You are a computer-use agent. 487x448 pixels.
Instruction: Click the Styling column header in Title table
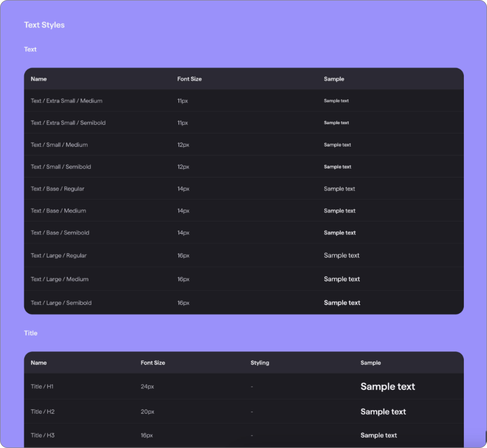pyautogui.click(x=260, y=363)
